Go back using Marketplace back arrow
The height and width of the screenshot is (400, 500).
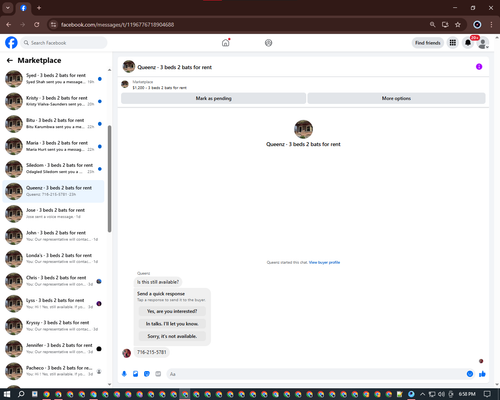coord(10,60)
